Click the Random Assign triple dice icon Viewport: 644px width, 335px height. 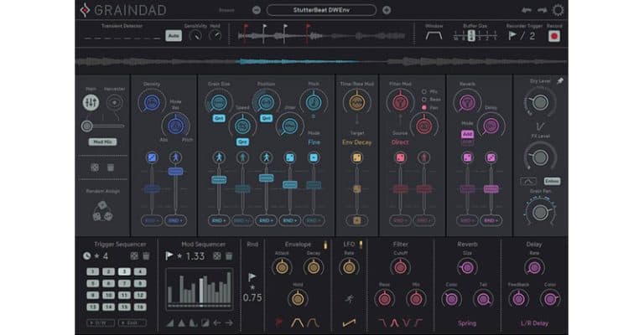point(102,211)
